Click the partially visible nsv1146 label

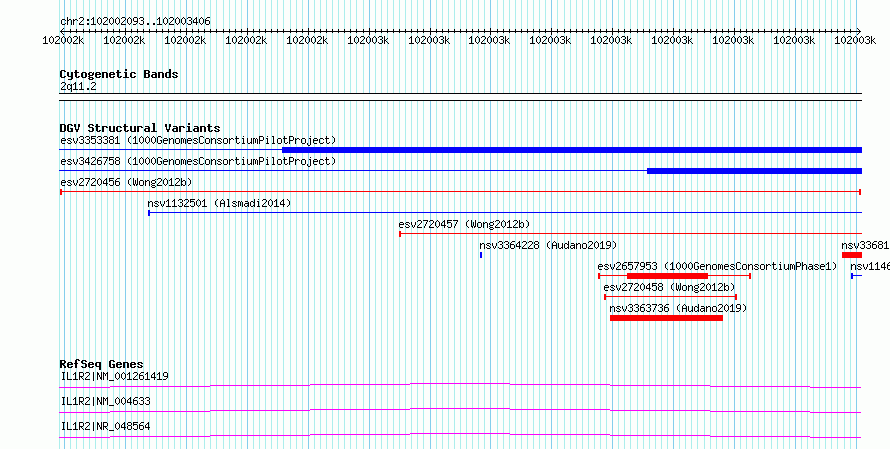coord(870,266)
